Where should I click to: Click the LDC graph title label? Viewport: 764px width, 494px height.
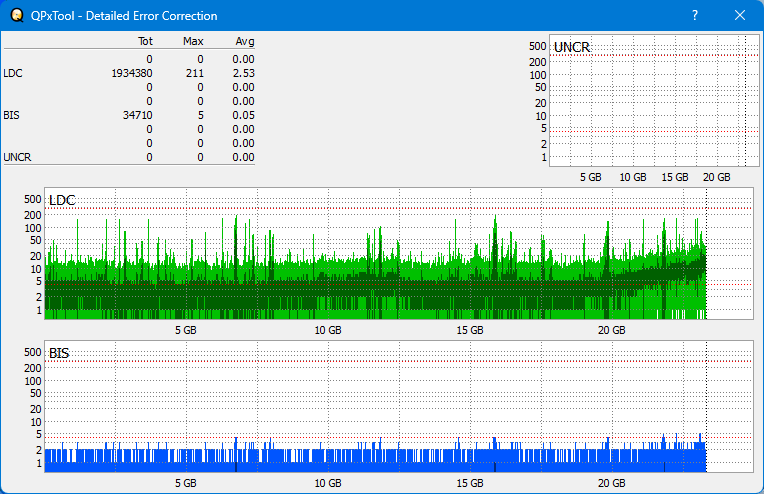(x=62, y=200)
